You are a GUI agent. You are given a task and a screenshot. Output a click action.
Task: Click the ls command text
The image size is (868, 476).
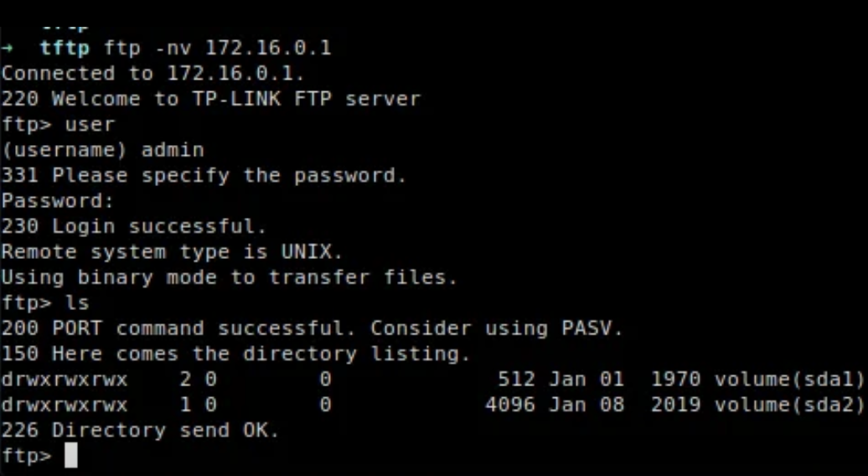pyautogui.click(x=77, y=303)
